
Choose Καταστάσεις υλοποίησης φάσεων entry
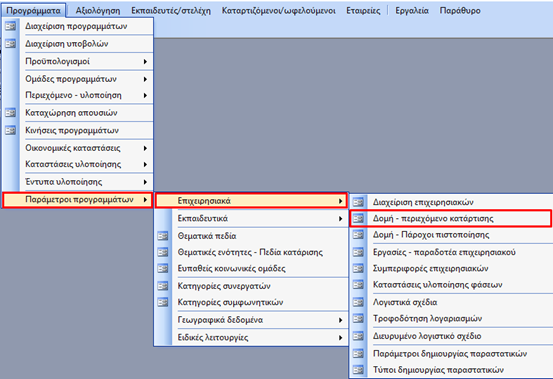tap(451, 285)
